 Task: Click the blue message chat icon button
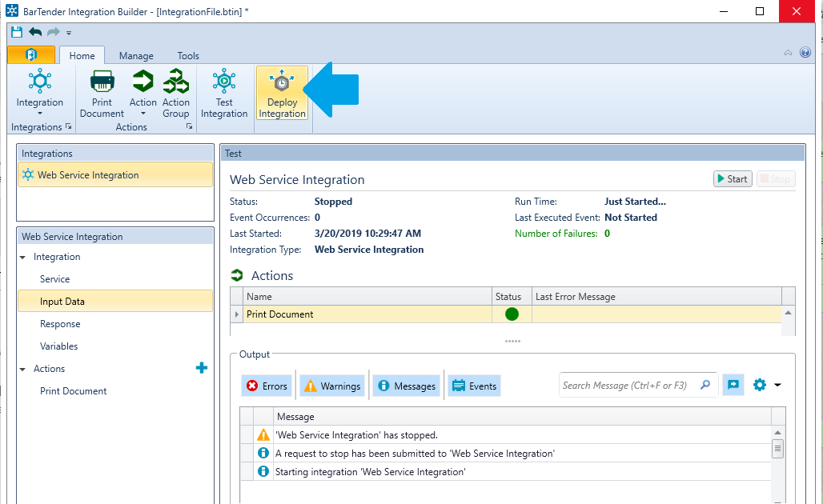click(x=733, y=385)
